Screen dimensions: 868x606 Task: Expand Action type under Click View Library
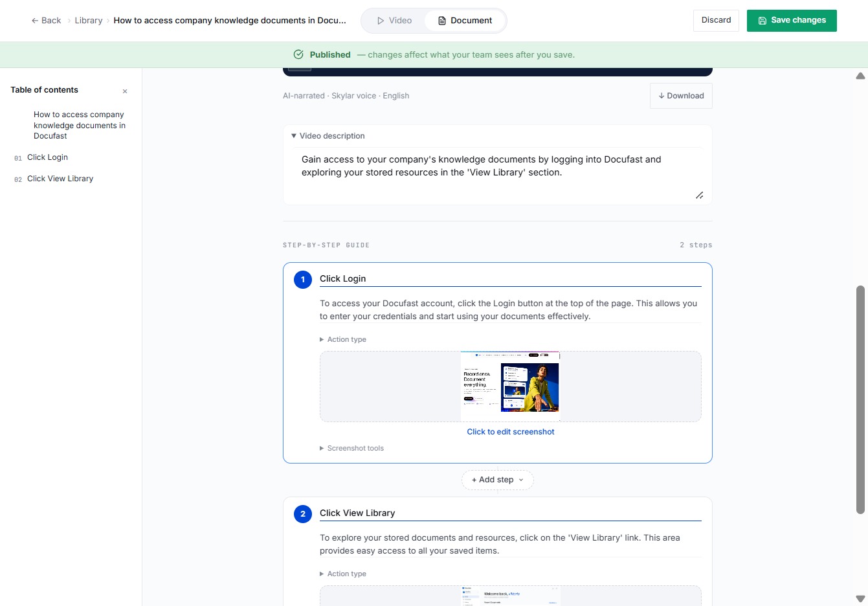343,574
